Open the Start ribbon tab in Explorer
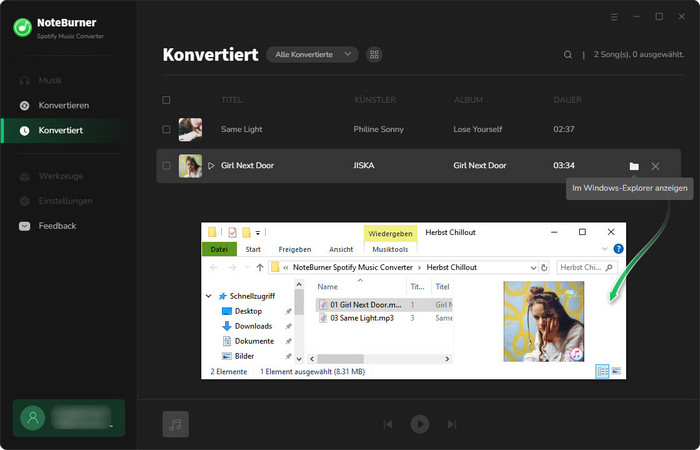 [x=253, y=249]
